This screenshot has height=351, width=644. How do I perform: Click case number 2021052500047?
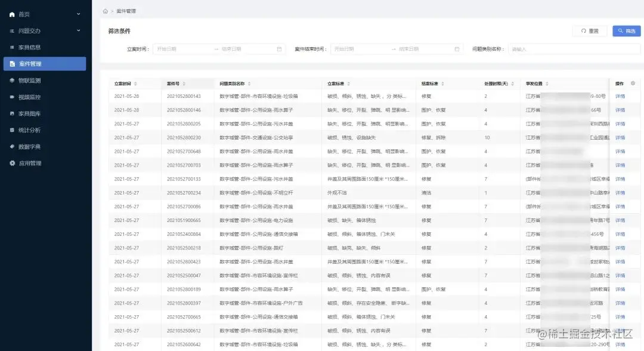point(184,275)
